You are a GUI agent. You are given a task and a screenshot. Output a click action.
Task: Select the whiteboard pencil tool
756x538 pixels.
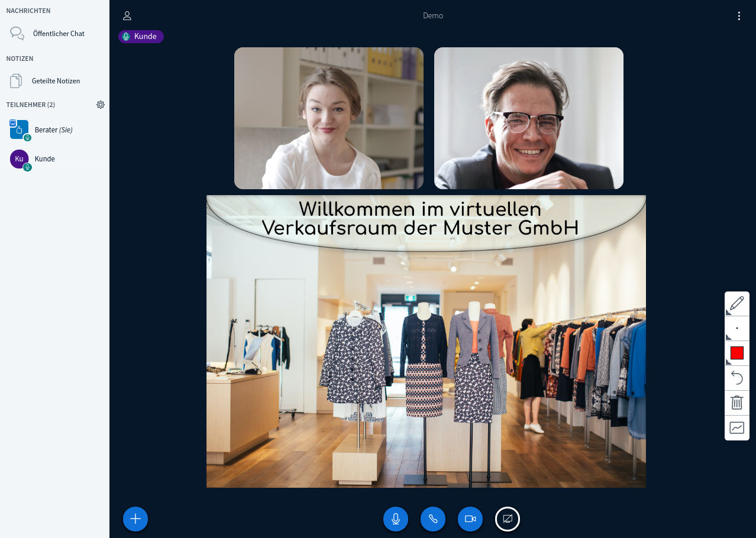737,304
